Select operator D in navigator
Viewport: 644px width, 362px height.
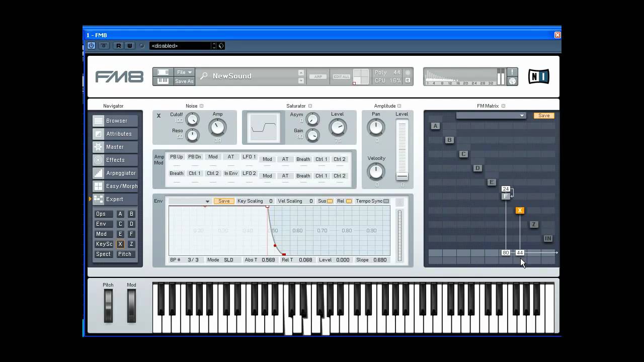point(131,224)
